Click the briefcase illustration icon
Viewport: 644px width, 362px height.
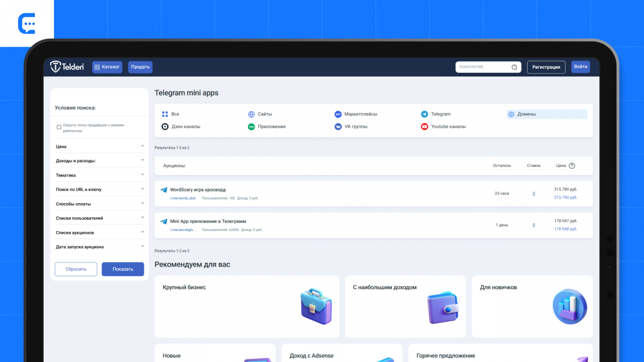tap(316, 306)
